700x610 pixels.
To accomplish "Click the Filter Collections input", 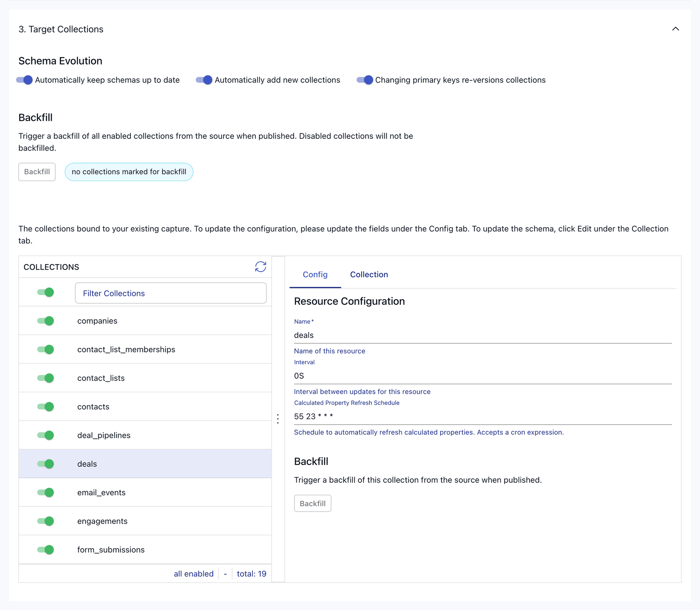I will point(171,293).
